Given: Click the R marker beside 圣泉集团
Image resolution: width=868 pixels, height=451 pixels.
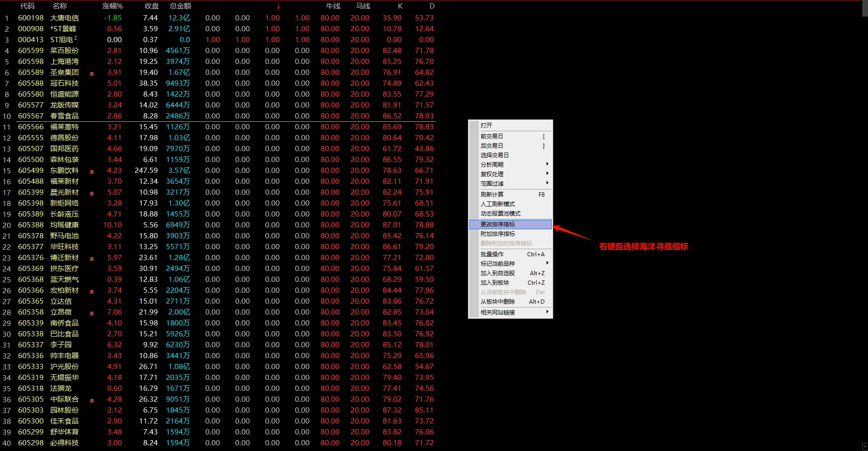Looking at the screenshot, I should click(x=92, y=73).
